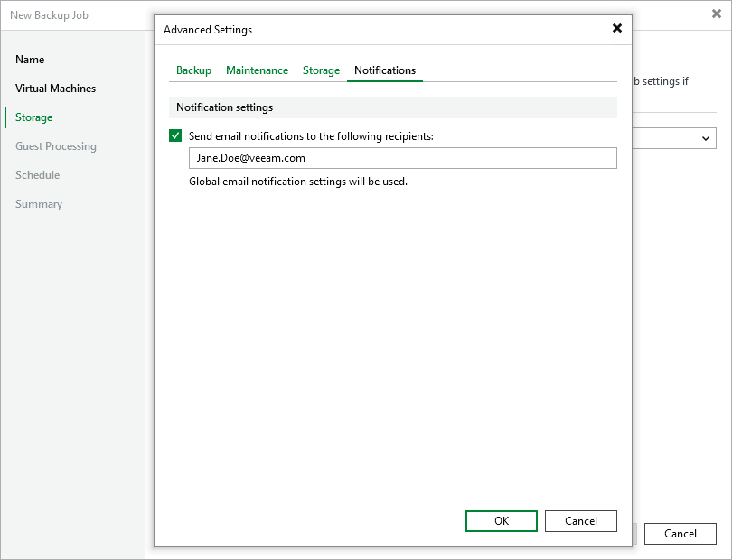The width and height of the screenshot is (732, 560).
Task: Jump to the Guest Processing step
Action: click(56, 146)
